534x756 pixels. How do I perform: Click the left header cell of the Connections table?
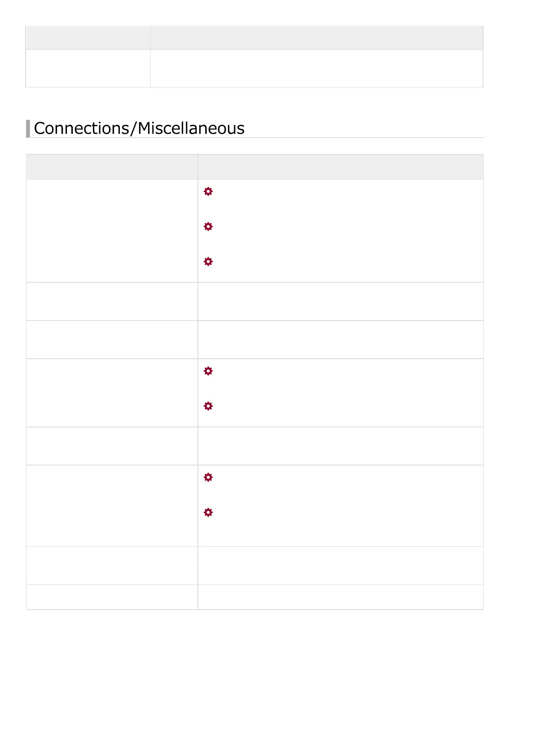point(112,167)
